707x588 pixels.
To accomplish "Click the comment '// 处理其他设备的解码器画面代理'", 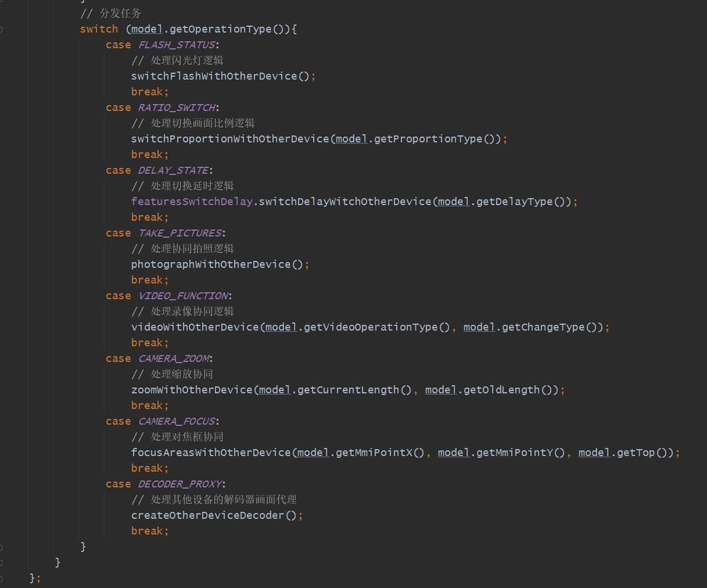I will (x=214, y=500).
